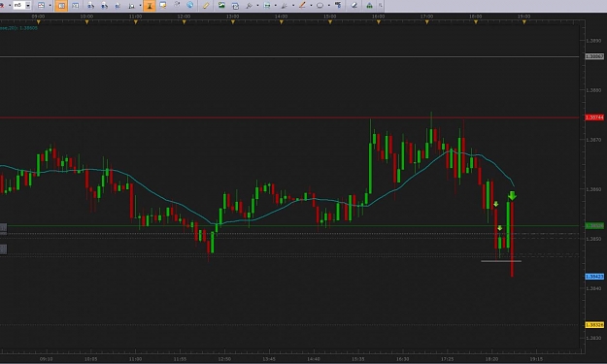Click the first toolbar icon at left edge

coord(2,6)
